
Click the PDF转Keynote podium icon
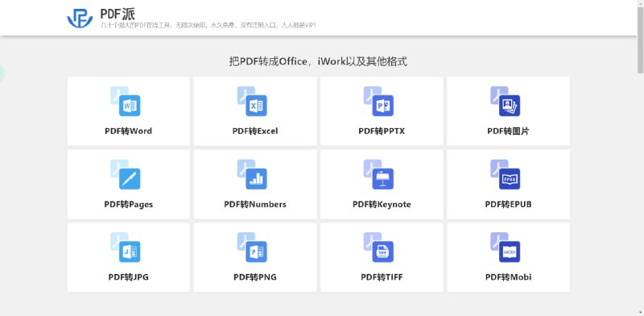(378, 174)
